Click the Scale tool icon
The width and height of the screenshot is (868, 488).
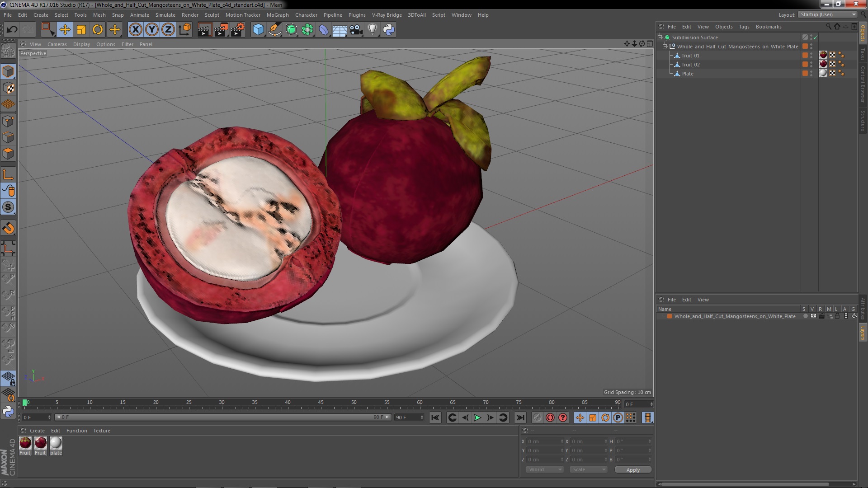(81, 30)
